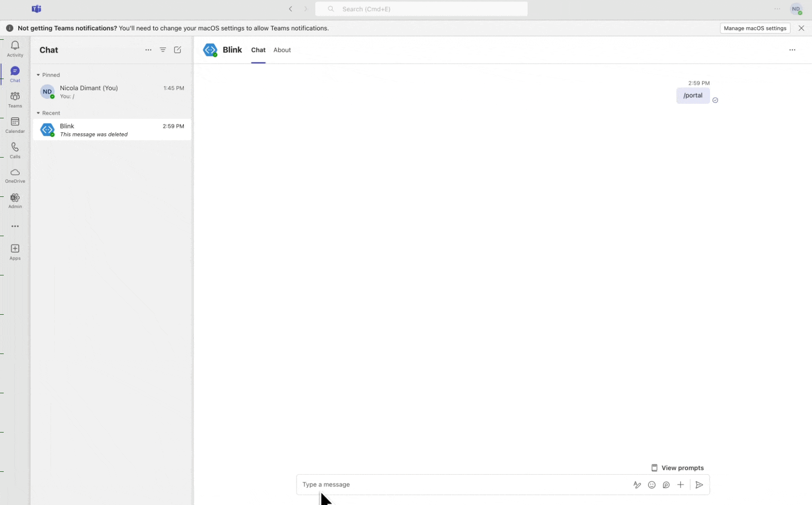
Task: Focus the Type a message field
Action: point(463,485)
